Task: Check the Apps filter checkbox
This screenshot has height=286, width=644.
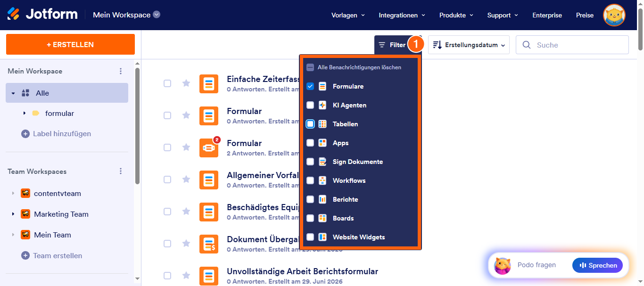Action: 310,143
